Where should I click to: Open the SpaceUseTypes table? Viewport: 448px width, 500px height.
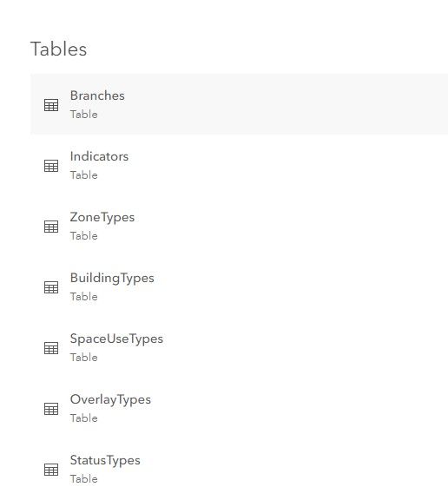click(116, 339)
